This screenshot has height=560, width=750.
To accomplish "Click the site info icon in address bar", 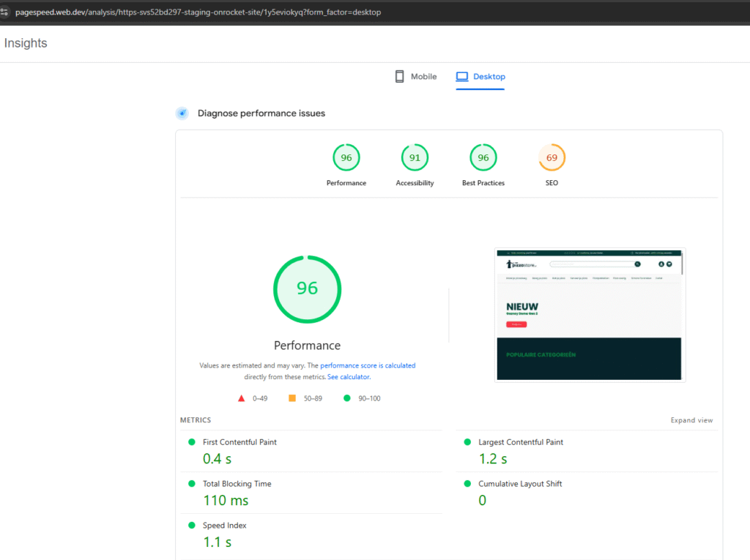I will pyautogui.click(x=5, y=12).
